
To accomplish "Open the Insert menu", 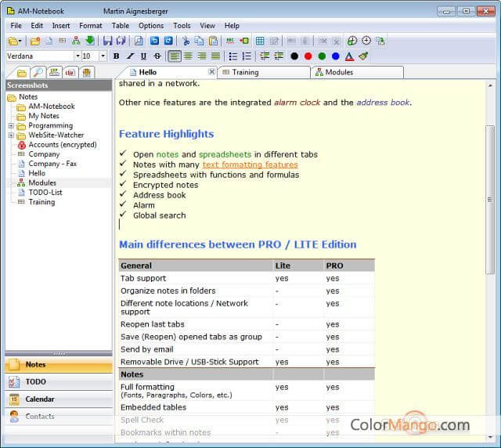I will coord(61,26).
